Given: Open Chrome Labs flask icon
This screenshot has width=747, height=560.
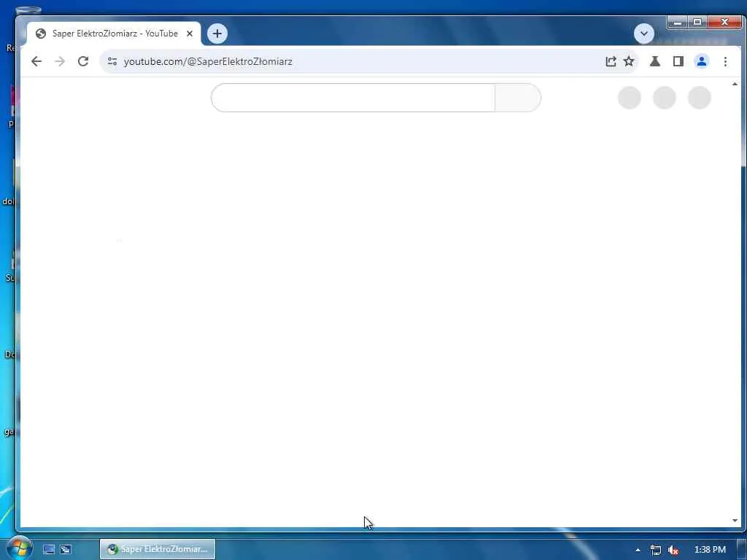Looking at the screenshot, I should tap(655, 61).
